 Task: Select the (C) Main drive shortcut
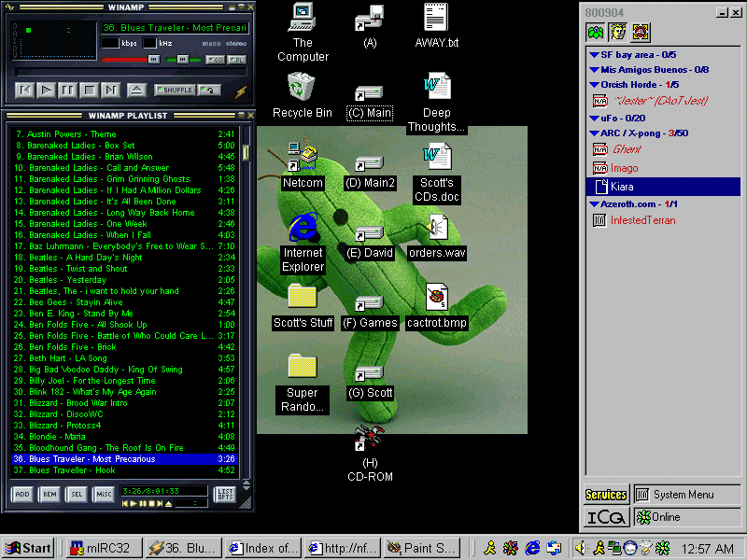click(370, 102)
